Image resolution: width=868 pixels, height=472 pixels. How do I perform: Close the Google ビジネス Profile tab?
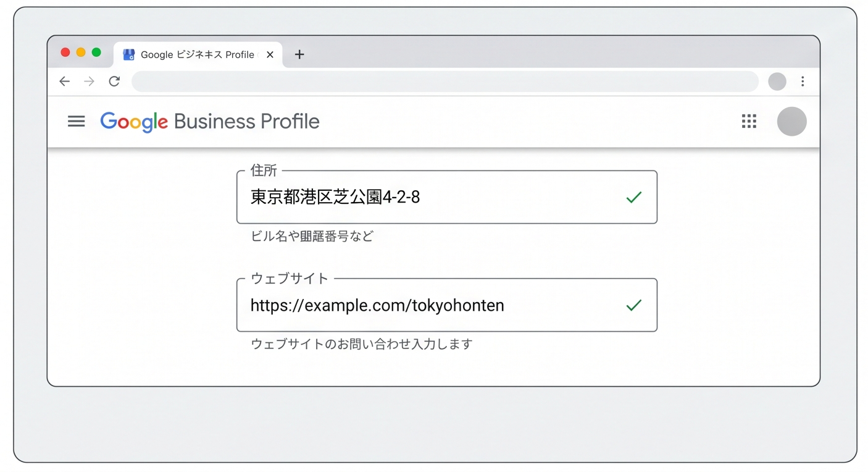click(270, 54)
